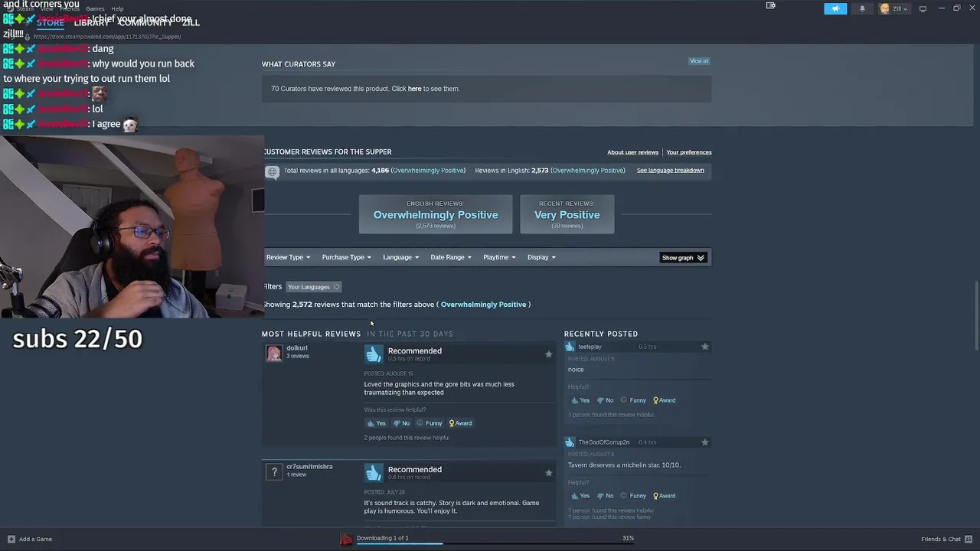Image resolution: width=980 pixels, height=551 pixels.
Task: Switch to the LIBRARY tab
Action: 92,22
